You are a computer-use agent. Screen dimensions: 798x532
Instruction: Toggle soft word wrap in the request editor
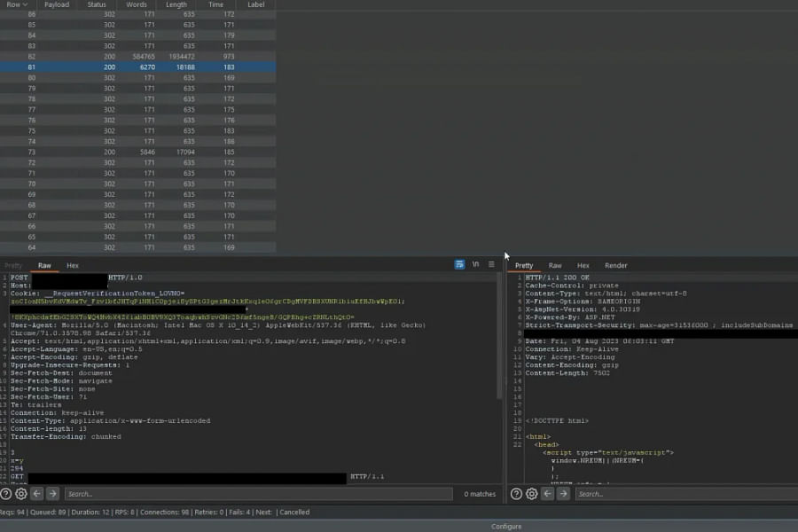pos(459,263)
